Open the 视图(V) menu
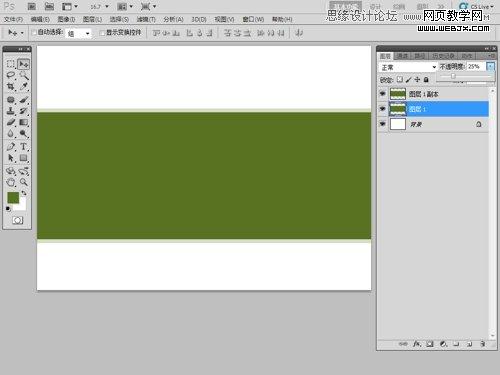500x375 pixels. pyautogui.click(x=224, y=19)
